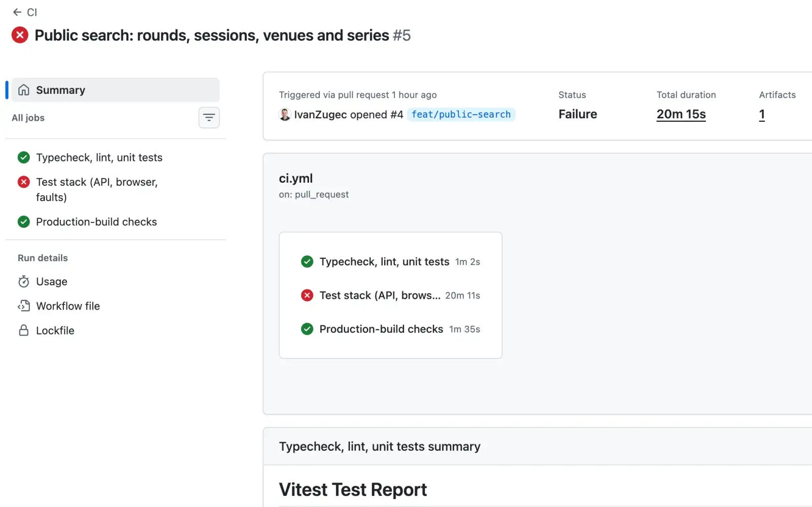Click the run title 'Public search: rounds, sessions...'
Screen dimensions: 812x507
(x=212, y=36)
